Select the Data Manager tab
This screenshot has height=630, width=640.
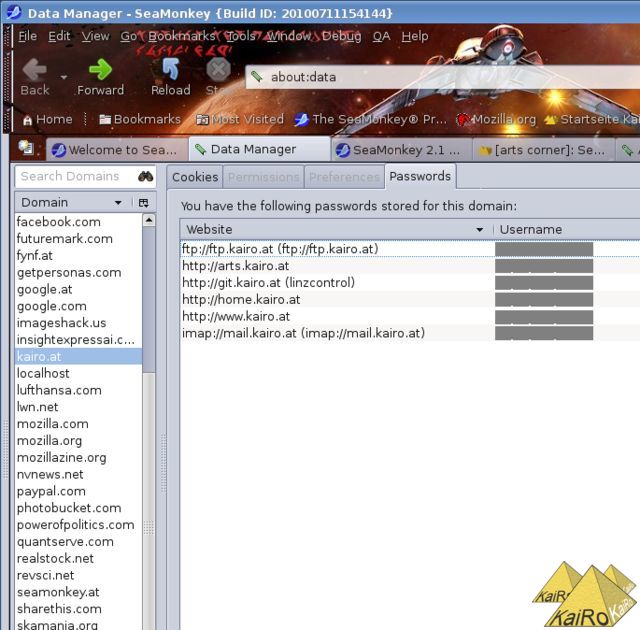point(260,149)
